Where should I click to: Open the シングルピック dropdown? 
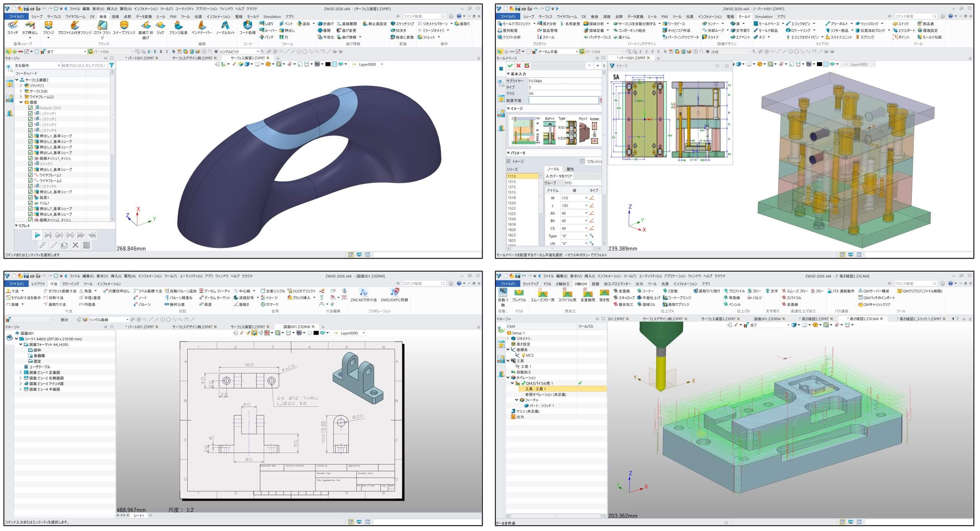click(257, 52)
